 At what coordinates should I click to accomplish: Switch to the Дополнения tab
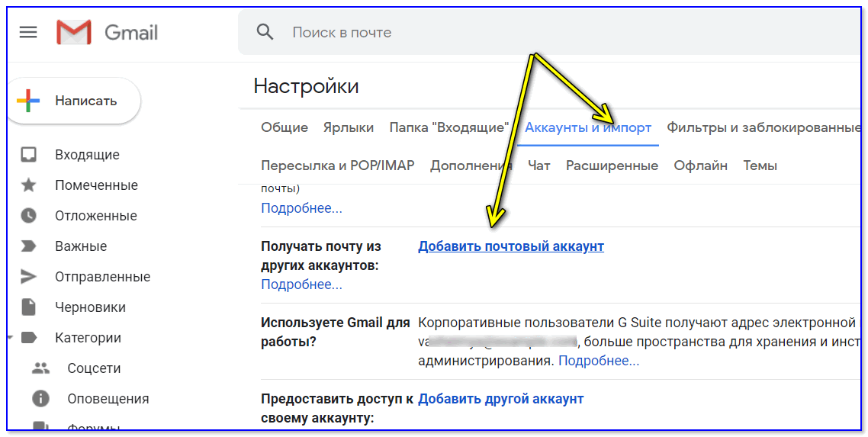coord(471,165)
